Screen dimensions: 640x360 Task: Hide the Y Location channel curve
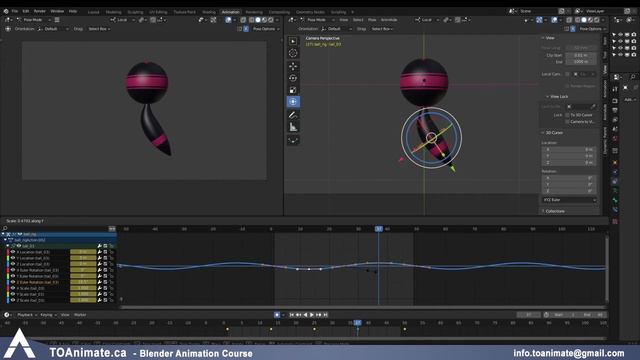[13, 258]
